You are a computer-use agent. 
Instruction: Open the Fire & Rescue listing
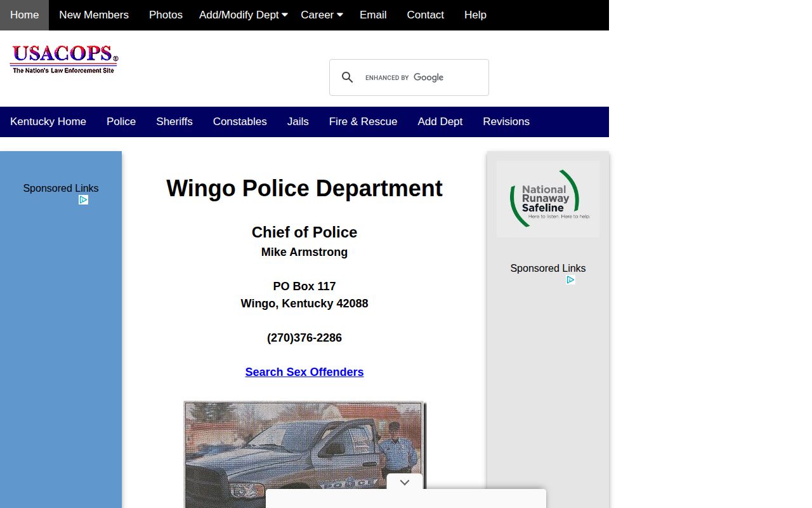363,122
